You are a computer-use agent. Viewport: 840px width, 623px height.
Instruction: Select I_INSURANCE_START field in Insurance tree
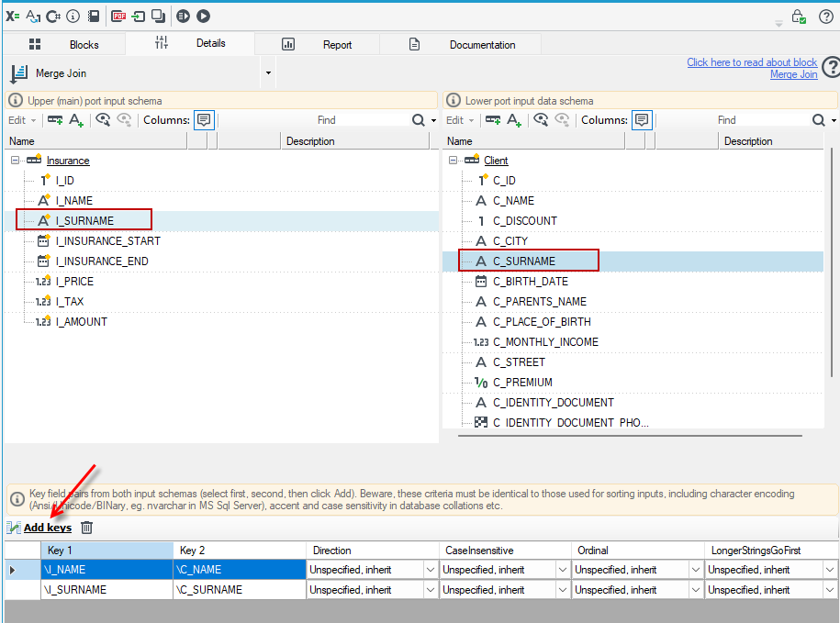pyautogui.click(x=108, y=241)
